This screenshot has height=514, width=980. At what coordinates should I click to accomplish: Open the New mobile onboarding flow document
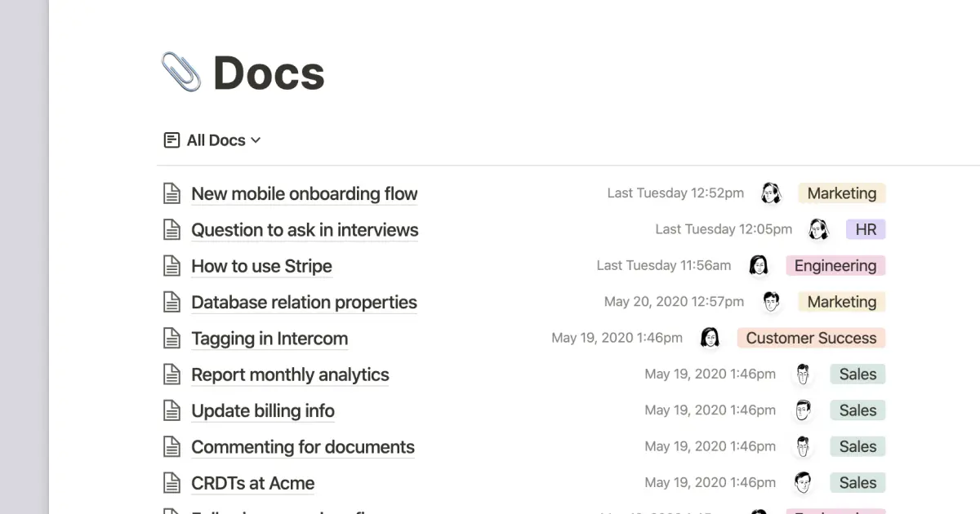click(304, 193)
